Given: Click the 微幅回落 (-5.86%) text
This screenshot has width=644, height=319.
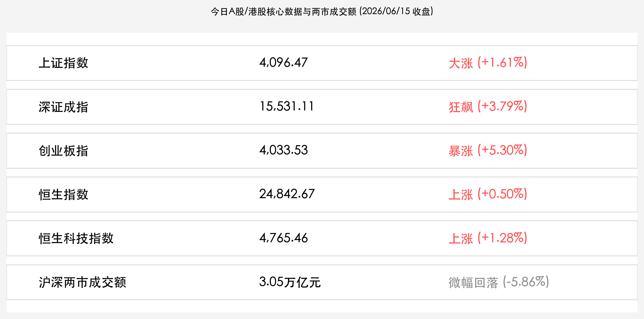Looking at the screenshot, I should 499,282.
